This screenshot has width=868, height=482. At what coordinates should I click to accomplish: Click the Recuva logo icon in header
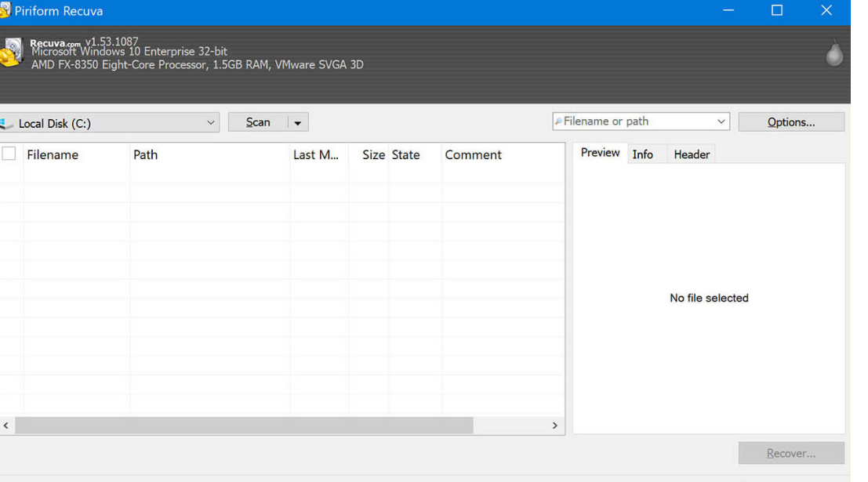[x=9, y=54]
